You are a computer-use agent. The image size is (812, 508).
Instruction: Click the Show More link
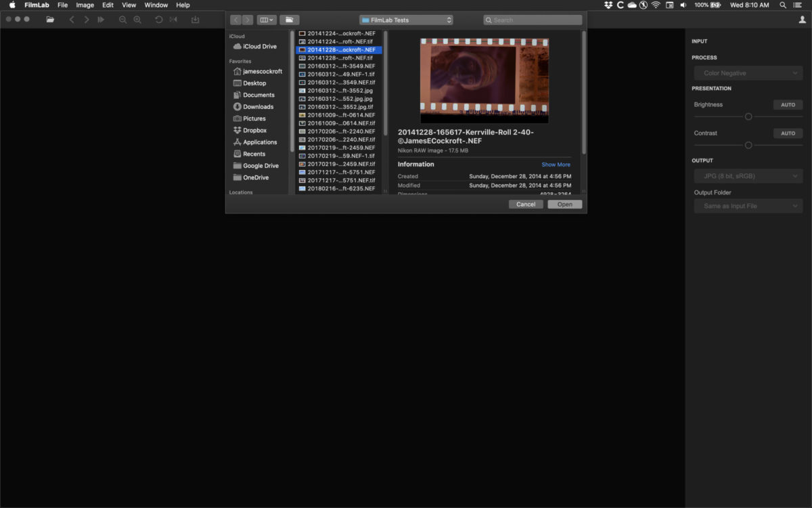point(556,165)
